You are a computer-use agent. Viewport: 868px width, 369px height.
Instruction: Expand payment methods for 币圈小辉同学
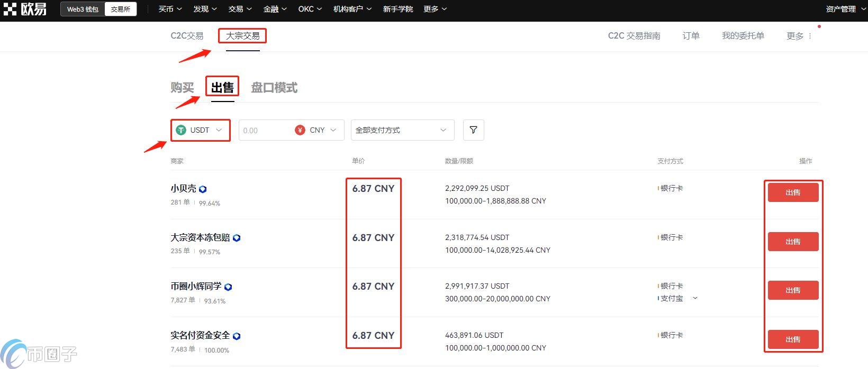(x=695, y=298)
